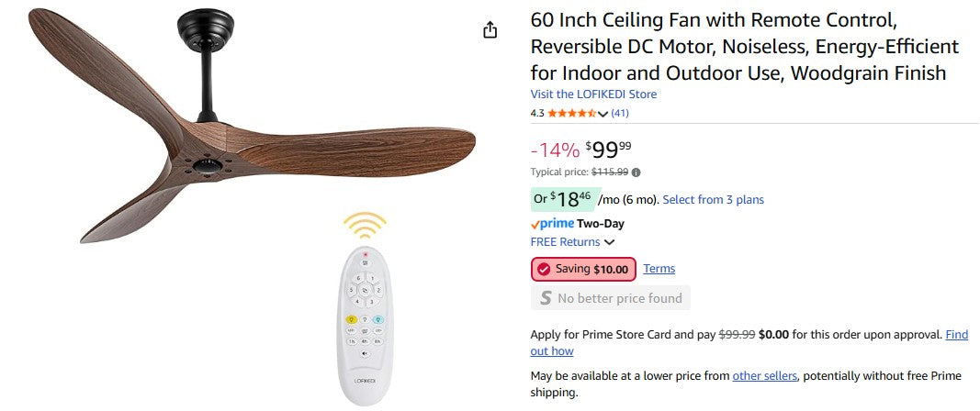Image resolution: width=980 pixels, height=411 pixels.
Task: Click the S icon in No better price badge
Action: click(546, 298)
